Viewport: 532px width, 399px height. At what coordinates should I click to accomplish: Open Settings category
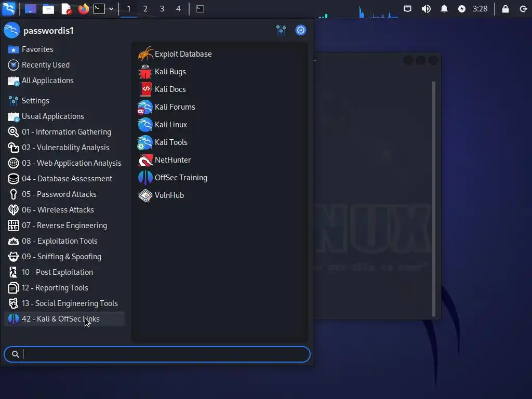pos(64,101)
